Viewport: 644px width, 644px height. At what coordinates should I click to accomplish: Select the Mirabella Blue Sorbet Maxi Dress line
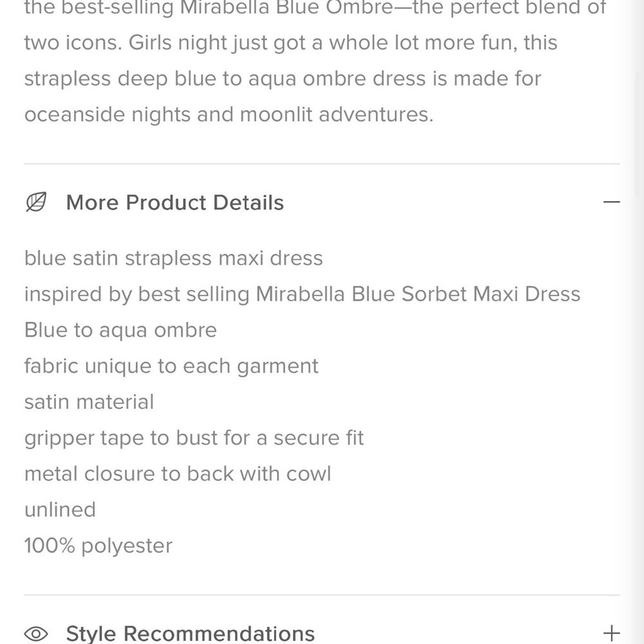click(x=302, y=294)
